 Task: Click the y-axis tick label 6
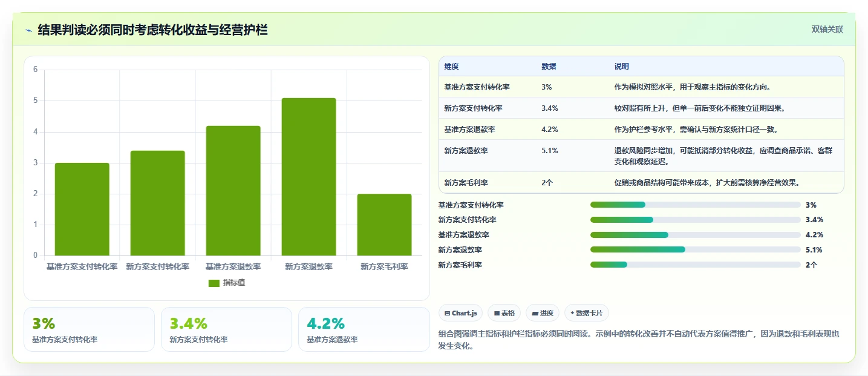(36, 70)
